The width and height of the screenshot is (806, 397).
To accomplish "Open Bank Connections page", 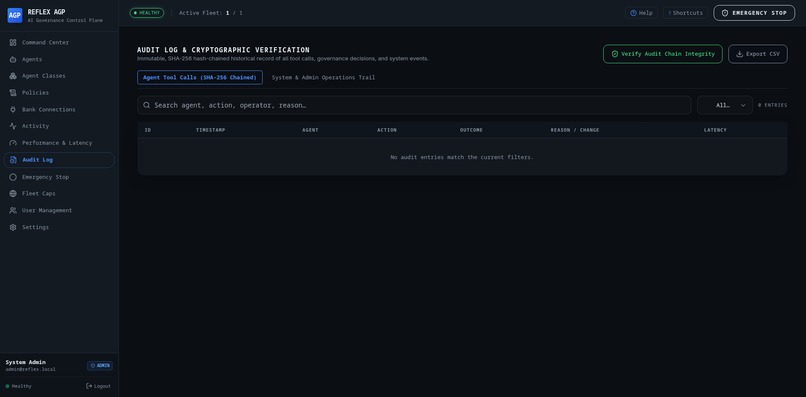I will click(x=59, y=110).
